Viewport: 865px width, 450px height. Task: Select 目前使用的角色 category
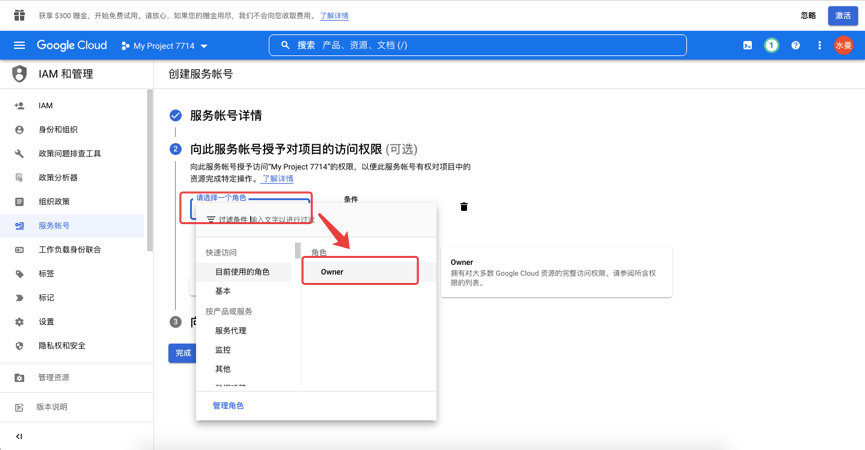(x=244, y=272)
